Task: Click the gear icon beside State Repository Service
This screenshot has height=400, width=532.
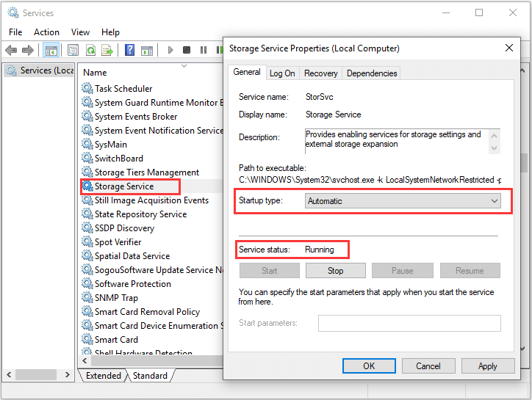Action: point(87,214)
